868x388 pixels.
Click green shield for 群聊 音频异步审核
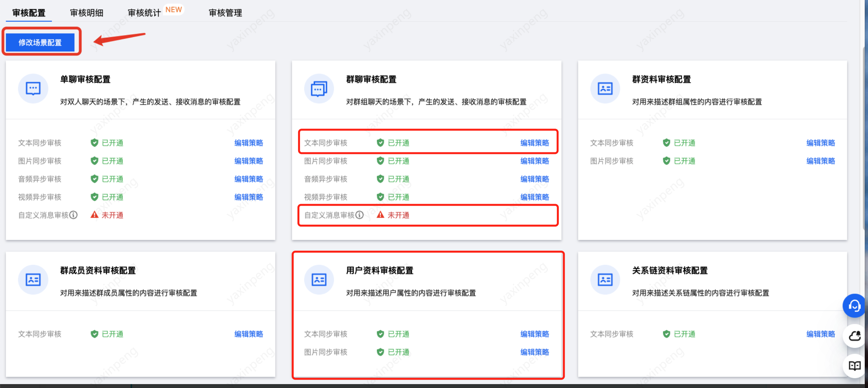(x=380, y=179)
